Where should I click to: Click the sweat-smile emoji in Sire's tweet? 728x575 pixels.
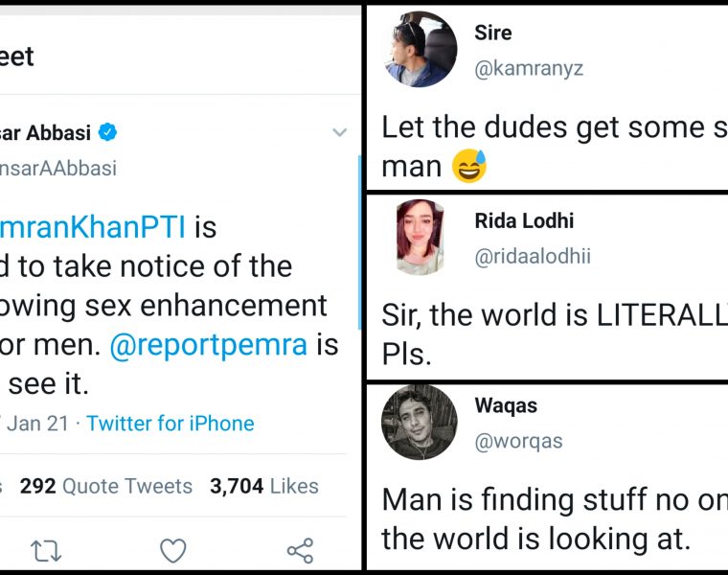click(x=470, y=167)
